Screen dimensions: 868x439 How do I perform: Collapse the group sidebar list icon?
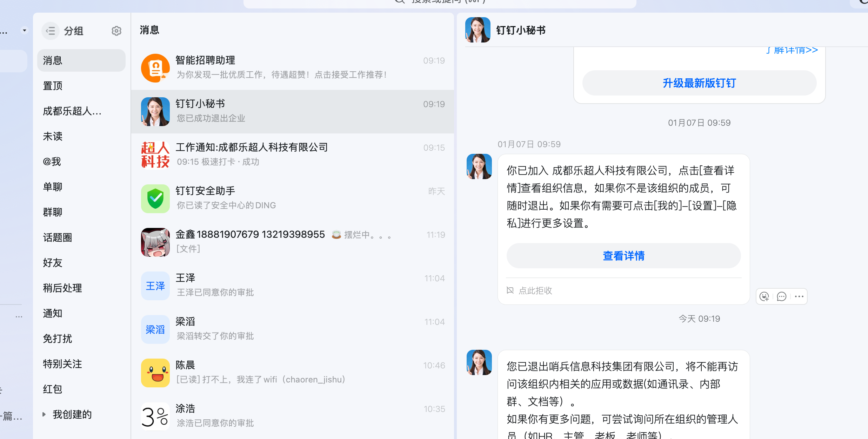(51, 31)
